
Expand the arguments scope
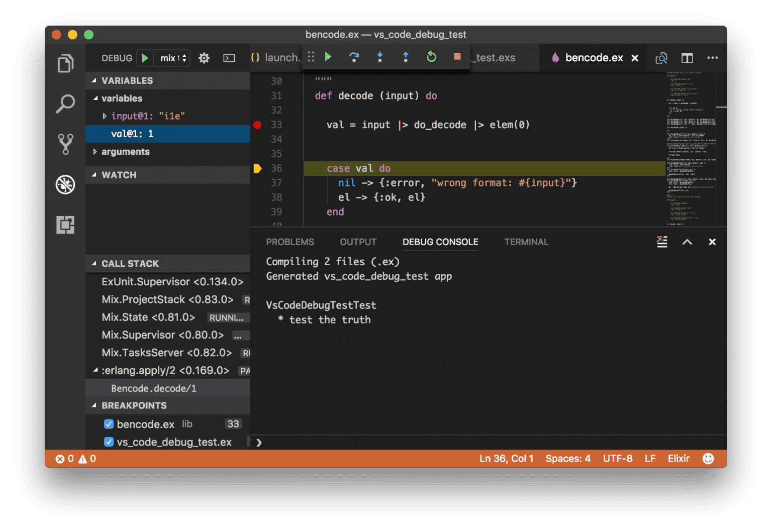pos(95,152)
